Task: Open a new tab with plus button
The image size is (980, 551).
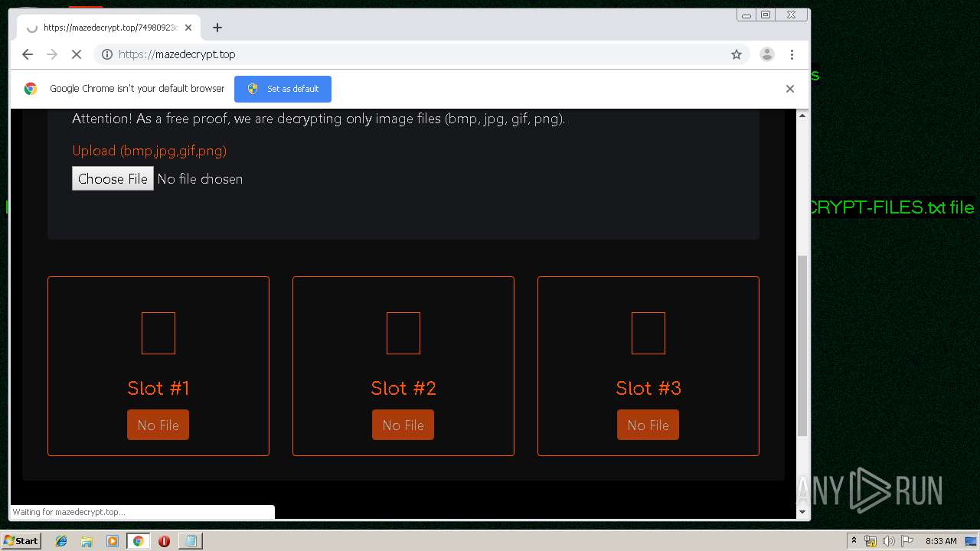Action: [x=217, y=28]
